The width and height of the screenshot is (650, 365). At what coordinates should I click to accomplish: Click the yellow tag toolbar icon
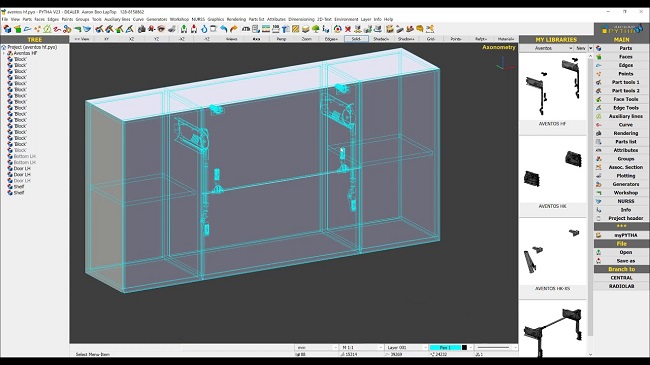pyautogui.click(x=420, y=29)
